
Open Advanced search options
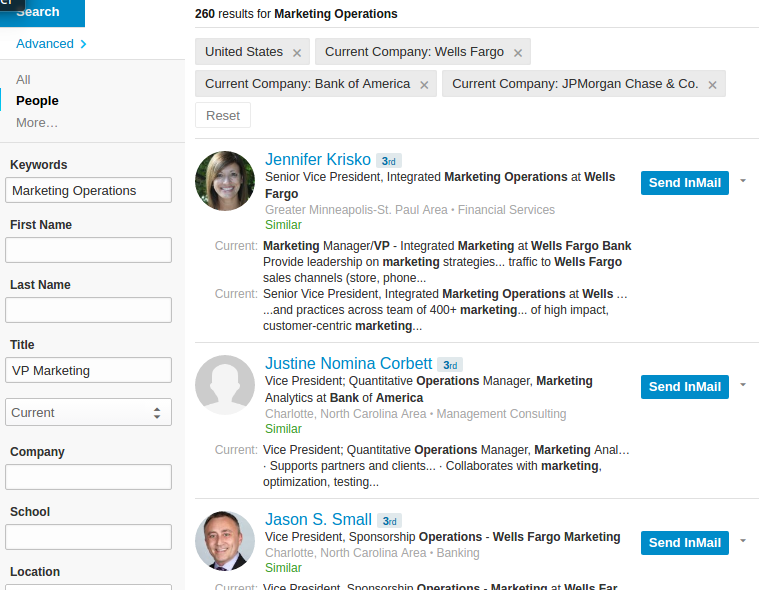click(x=51, y=44)
